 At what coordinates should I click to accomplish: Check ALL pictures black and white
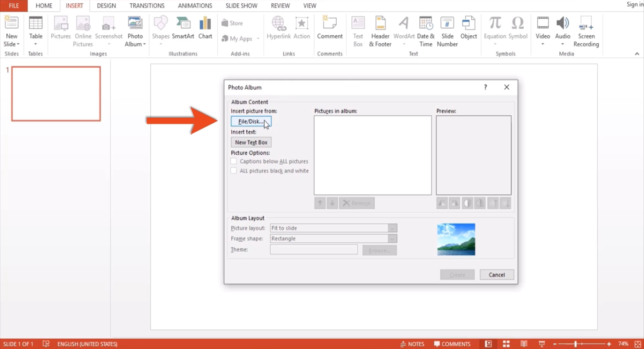coord(233,171)
